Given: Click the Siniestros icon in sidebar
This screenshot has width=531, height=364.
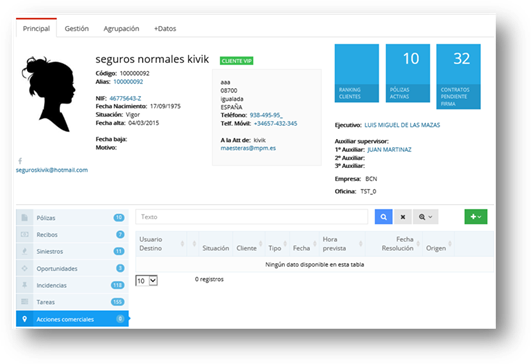Looking at the screenshot, I should pyautogui.click(x=24, y=251).
